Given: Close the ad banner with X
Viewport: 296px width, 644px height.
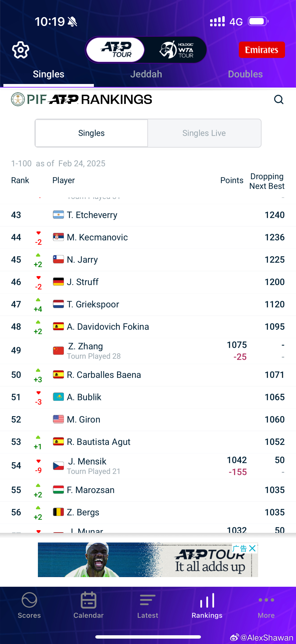Looking at the screenshot, I should coord(252,548).
